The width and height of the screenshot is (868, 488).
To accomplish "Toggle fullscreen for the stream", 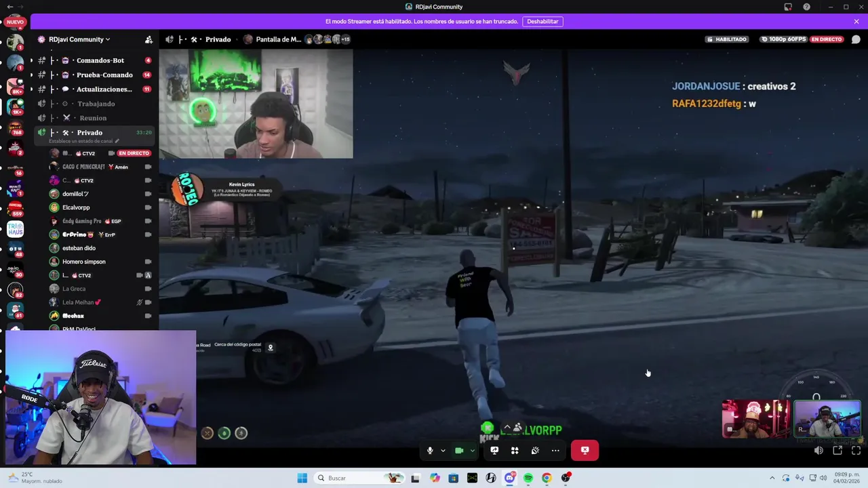I will tap(856, 451).
